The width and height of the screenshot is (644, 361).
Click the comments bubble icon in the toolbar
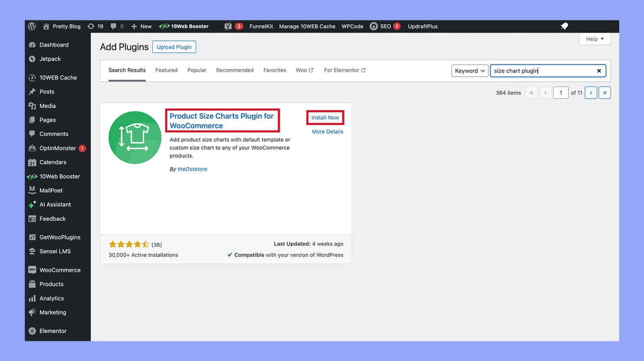[114, 26]
